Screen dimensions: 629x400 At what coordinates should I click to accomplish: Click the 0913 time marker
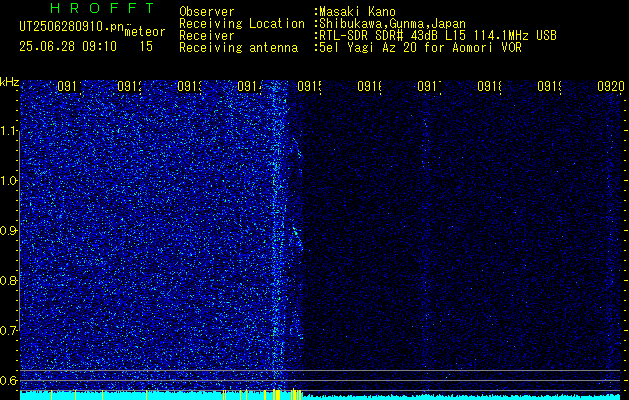[189, 87]
